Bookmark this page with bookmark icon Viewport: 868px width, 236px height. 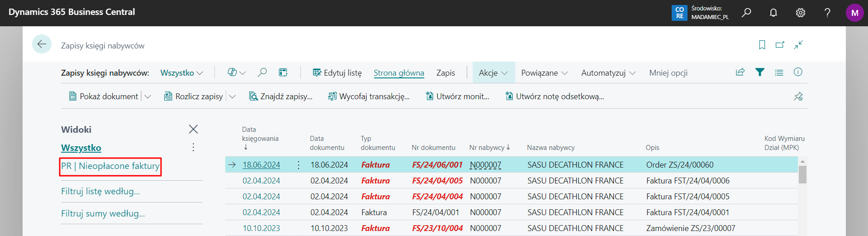(762, 45)
